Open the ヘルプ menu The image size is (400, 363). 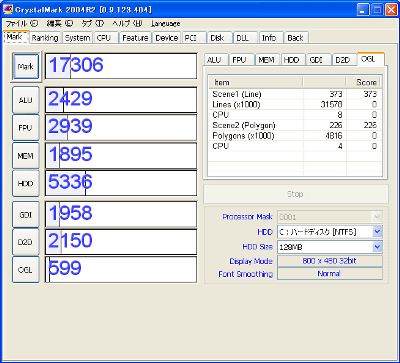(127, 24)
